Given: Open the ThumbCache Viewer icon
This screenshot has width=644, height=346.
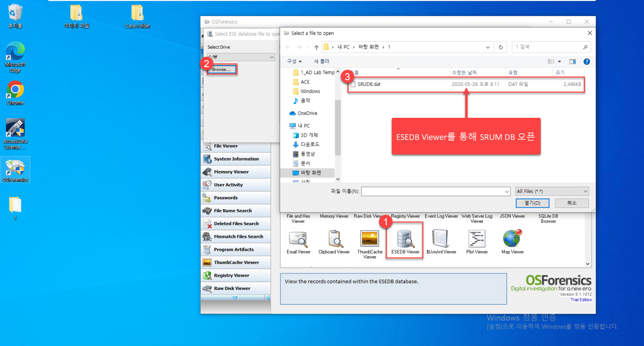Looking at the screenshot, I should [370, 239].
